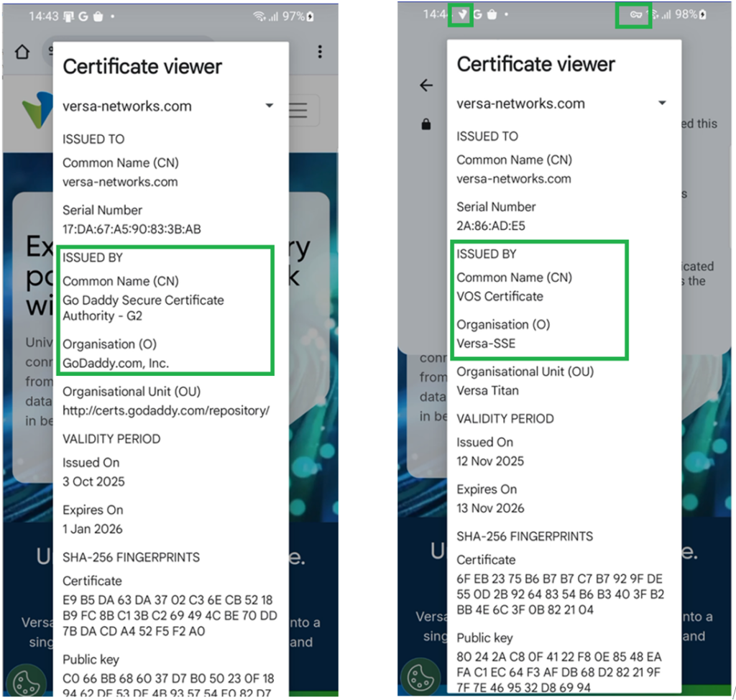
Task: Click the "Versa Titan" organisational unit value
Action: coord(487,390)
